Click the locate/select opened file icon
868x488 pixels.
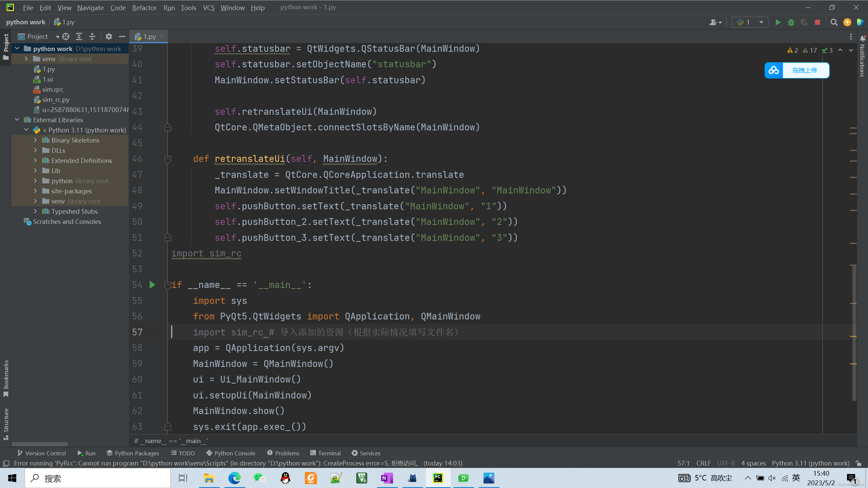[66, 36]
